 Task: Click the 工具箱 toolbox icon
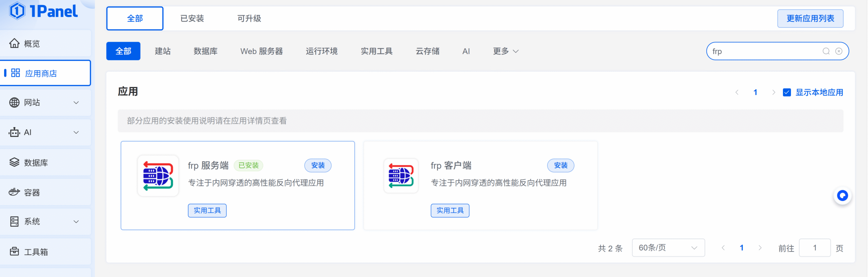click(14, 252)
